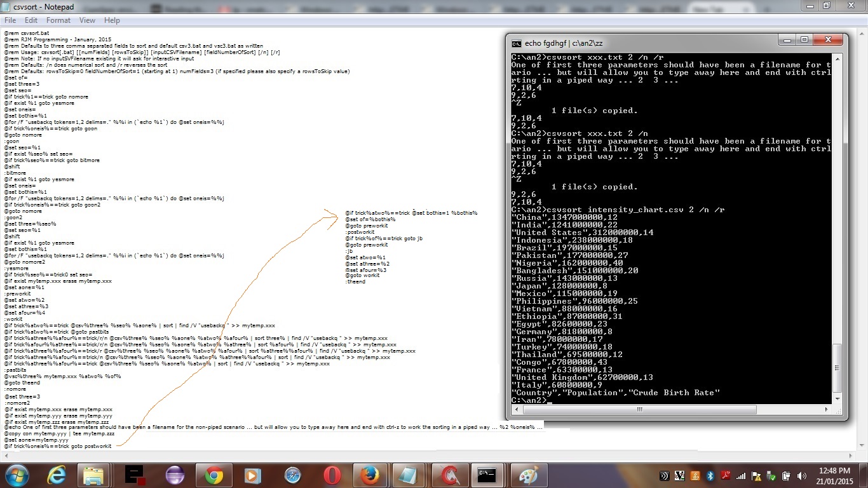Click the '@set aone=mytemp.yyy' line
The height and width of the screenshot is (488, 868).
36,440
